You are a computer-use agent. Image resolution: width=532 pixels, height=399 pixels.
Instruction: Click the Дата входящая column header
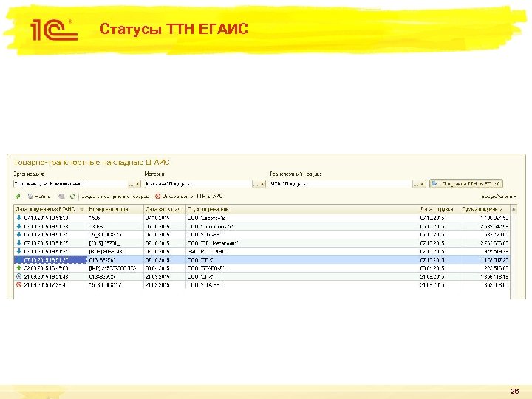point(165,209)
